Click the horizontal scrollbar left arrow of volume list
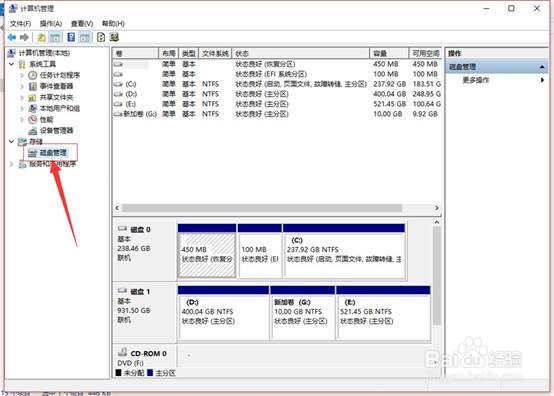554x396 pixels. [117, 208]
